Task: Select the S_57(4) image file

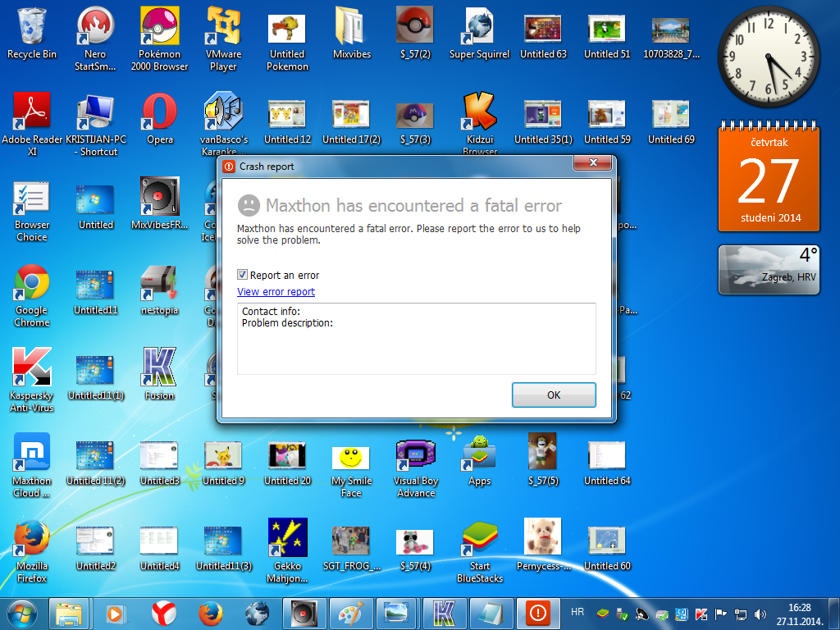Action: [x=416, y=549]
